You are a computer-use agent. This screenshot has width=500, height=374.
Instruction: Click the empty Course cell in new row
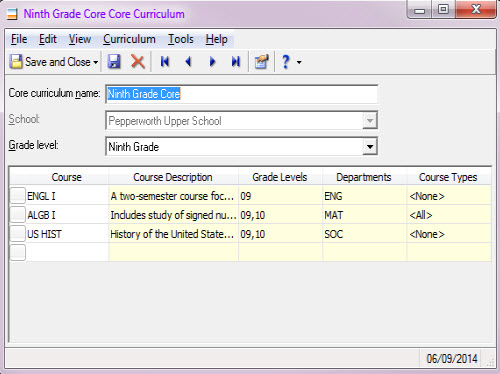pos(67,252)
